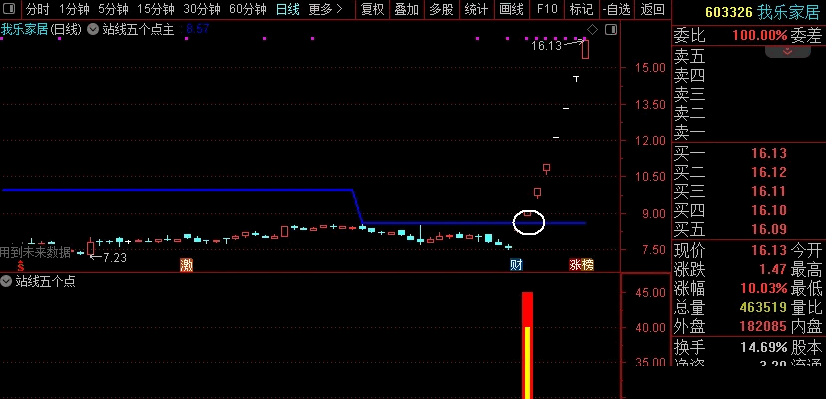Viewport: 826px width, 399px height.
Task: Click the 委比 value 100.00%
Action: pyautogui.click(x=760, y=36)
